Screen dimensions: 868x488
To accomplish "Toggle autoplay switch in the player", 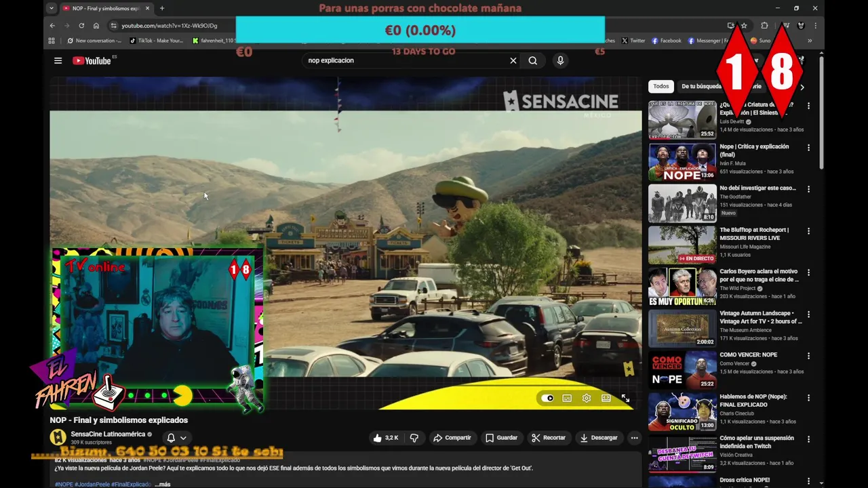I will coord(548,398).
